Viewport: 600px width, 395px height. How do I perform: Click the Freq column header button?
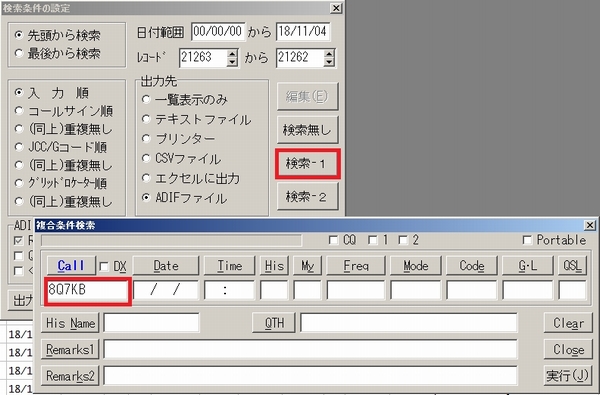coord(356,266)
